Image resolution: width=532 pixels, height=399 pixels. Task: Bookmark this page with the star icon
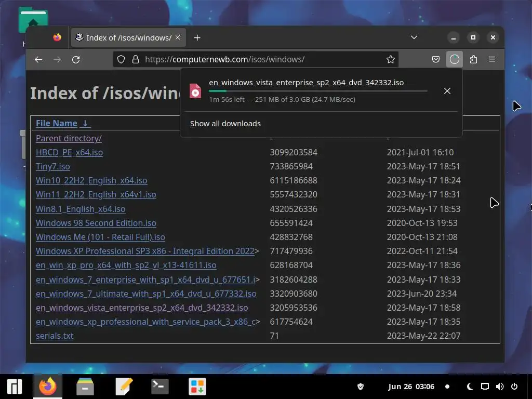tap(391, 59)
